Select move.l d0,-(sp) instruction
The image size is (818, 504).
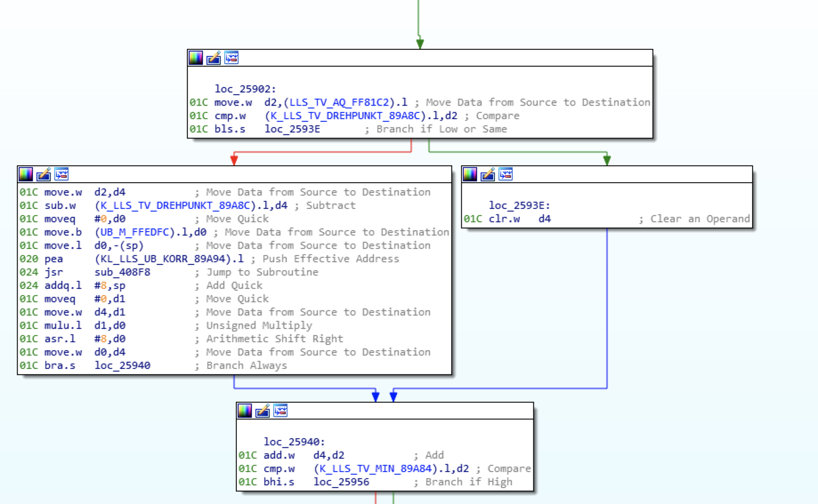[x=94, y=245]
